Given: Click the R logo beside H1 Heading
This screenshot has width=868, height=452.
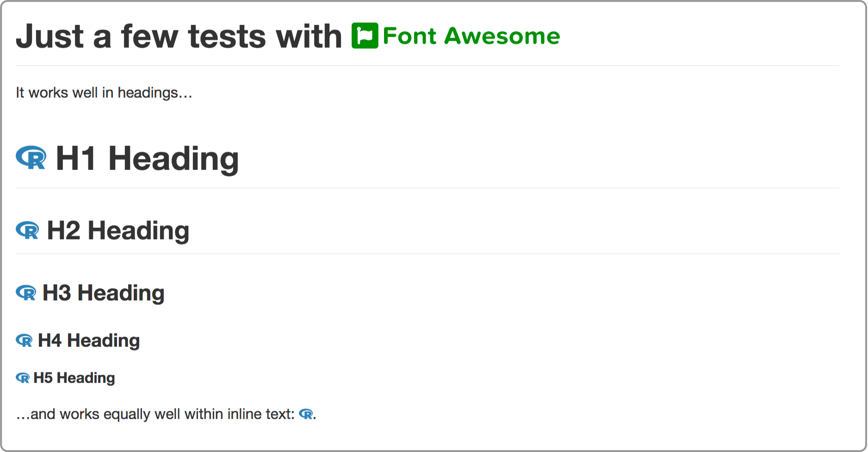Looking at the screenshot, I should click(x=31, y=157).
